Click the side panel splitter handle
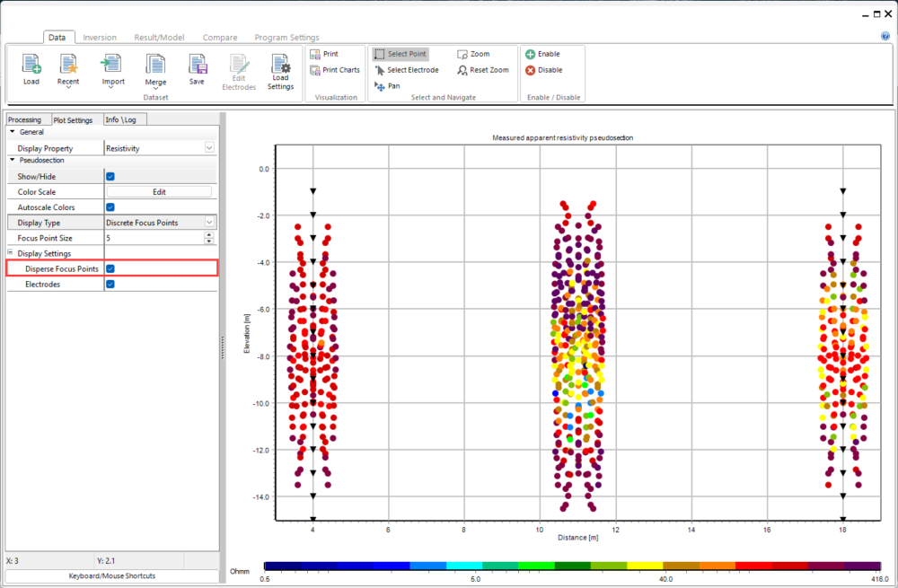This screenshot has height=588, width=898. click(x=222, y=347)
